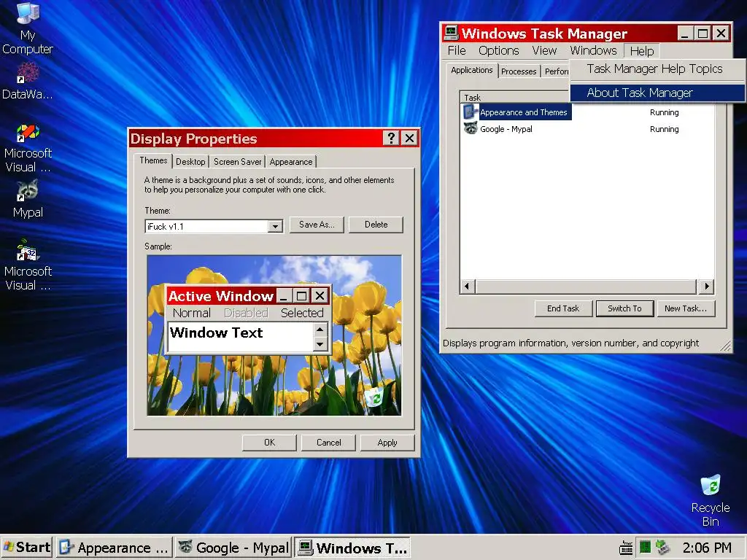
Task: Click the 2:06 PM taskbar clock
Action: [707, 548]
